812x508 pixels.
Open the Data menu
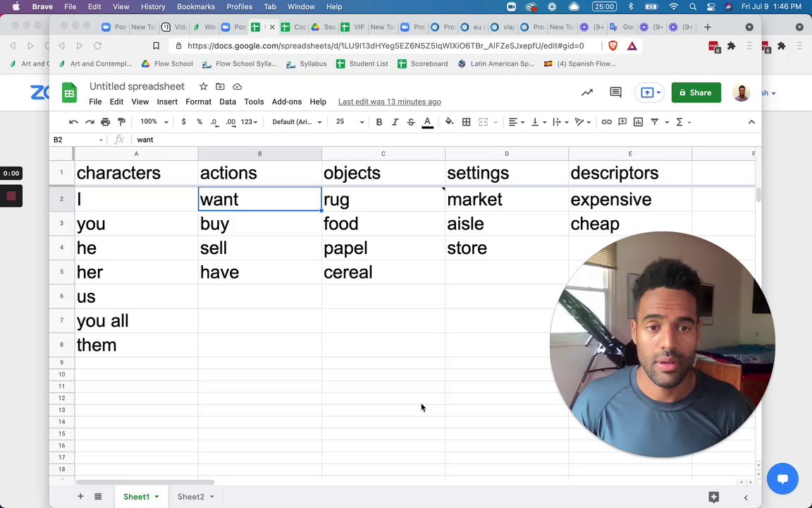tap(228, 102)
